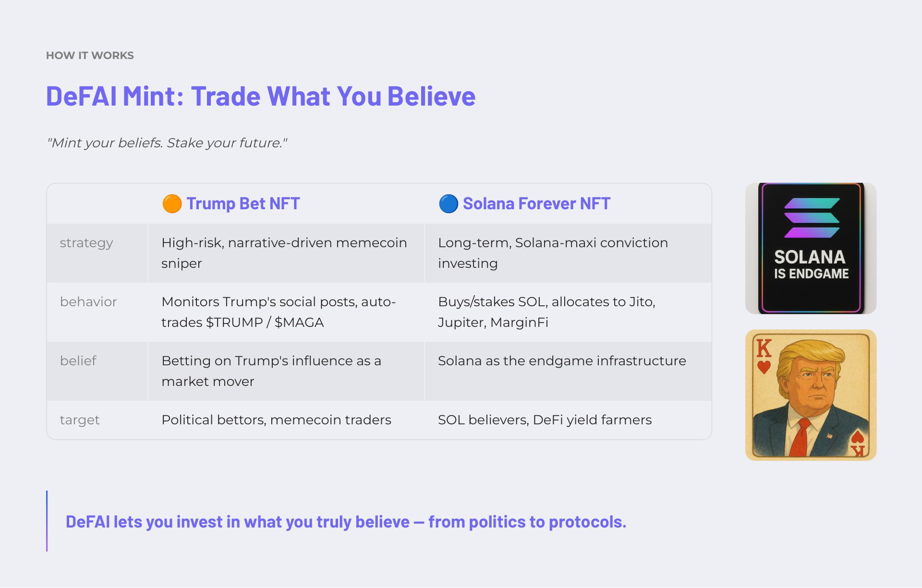The height and width of the screenshot is (588, 922).
Task: Click the Solana logo stripes on the black card
Action: pyautogui.click(x=812, y=218)
